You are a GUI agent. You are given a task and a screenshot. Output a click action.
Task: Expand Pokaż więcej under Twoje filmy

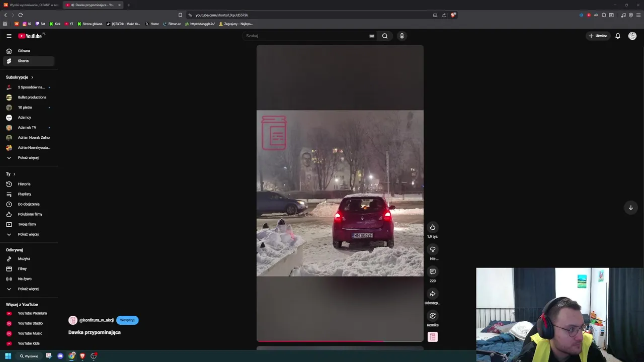tap(29, 234)
